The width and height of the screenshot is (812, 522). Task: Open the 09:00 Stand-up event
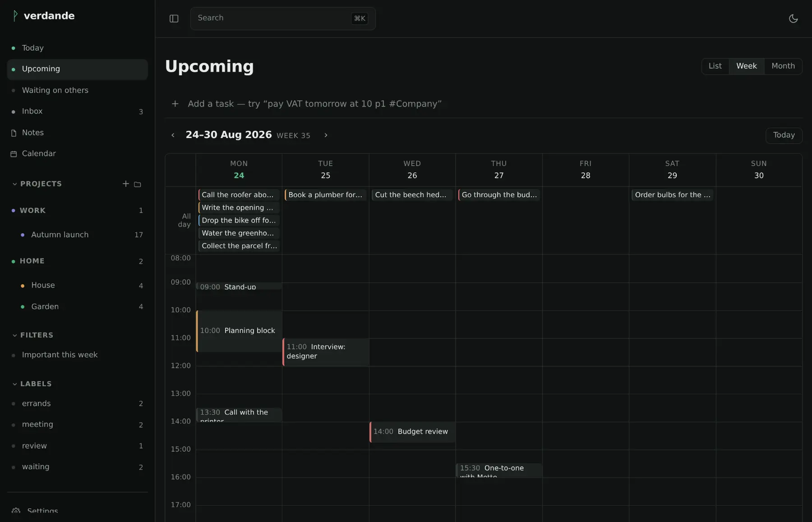(239, 286)
